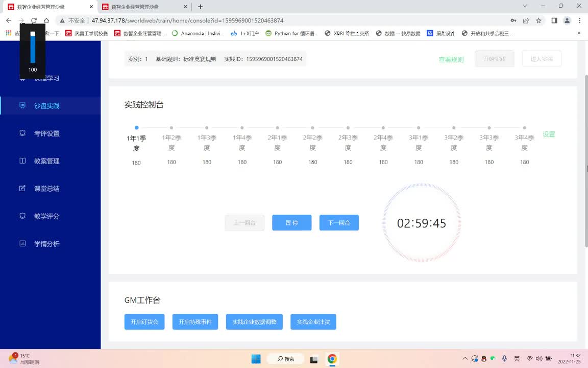Click the 教学评分 shield icon
This screenshot has width=588, height=368.
[22, 216]
